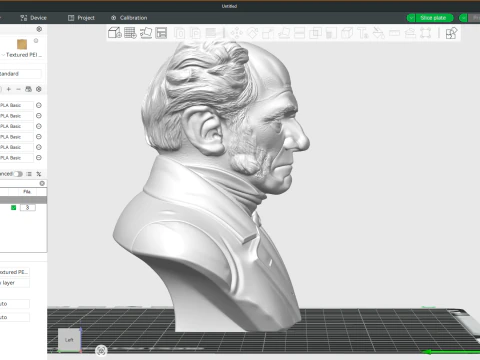Viewport: 480px width, 360px height.
Task: Open the Assembly view icon at toolbar end
Action: tap(451, 33)
